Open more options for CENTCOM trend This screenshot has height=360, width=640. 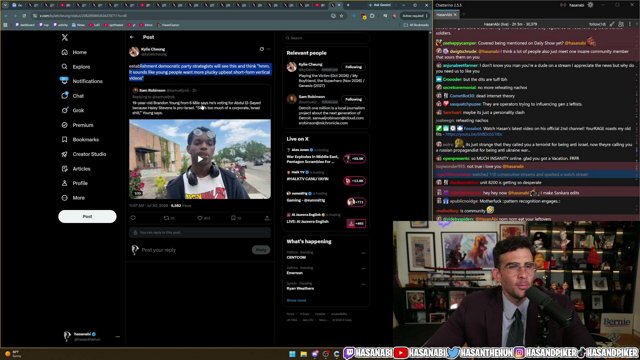pyautogui.click(x=363, y=253)
